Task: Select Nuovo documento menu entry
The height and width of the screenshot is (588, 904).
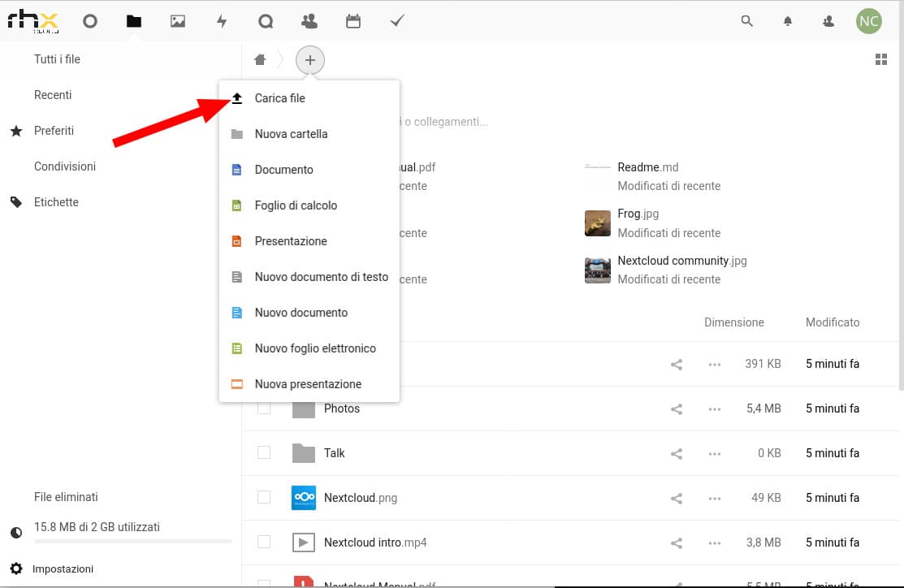Action: tap(309, 313)
